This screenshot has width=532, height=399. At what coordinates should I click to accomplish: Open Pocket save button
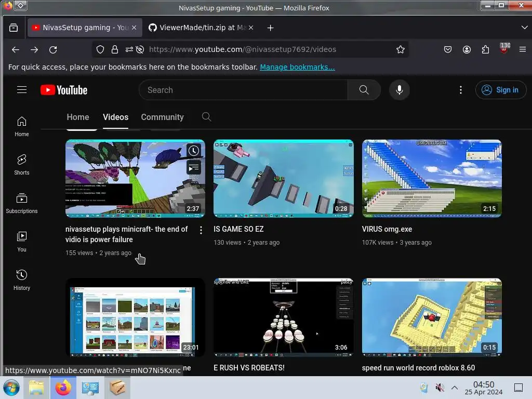click(x=448, y=49)
